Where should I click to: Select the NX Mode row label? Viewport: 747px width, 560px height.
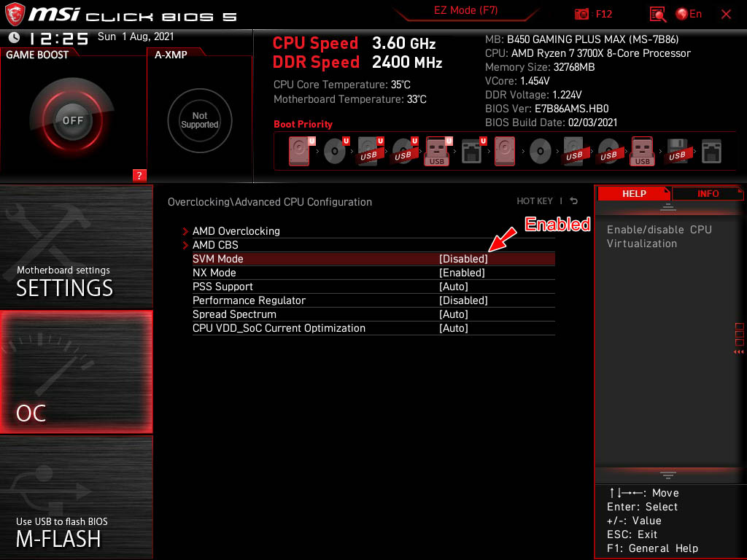pyautogui.click(x=214, y=273)
